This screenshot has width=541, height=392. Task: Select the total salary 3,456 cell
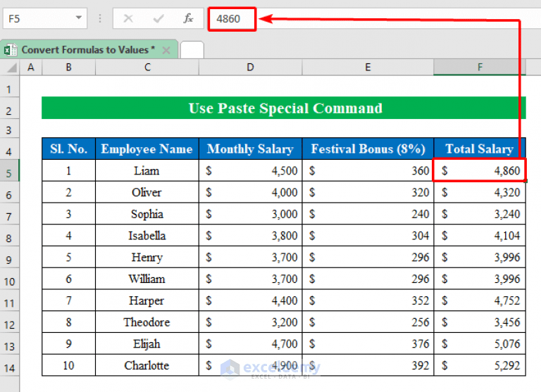pos(480,322)
